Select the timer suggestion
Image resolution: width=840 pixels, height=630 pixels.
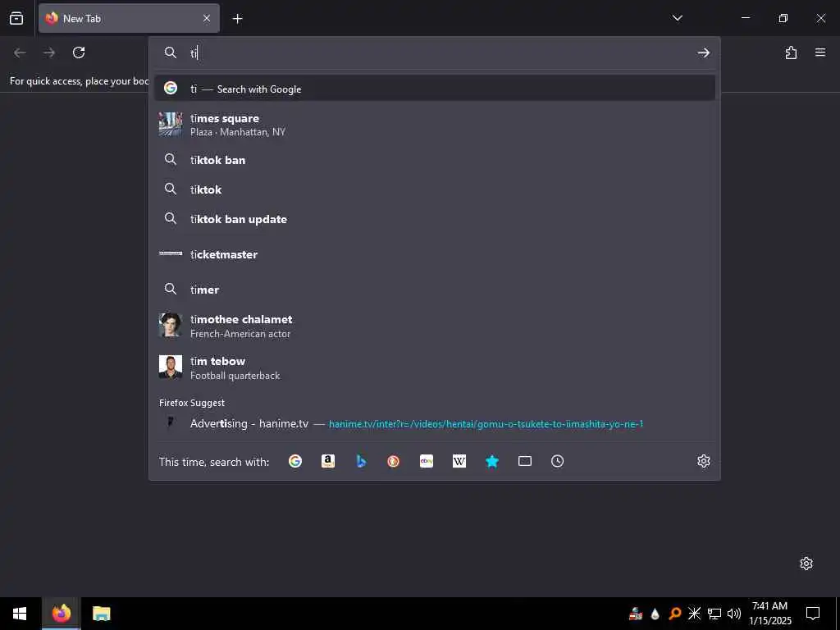(435, 290)
